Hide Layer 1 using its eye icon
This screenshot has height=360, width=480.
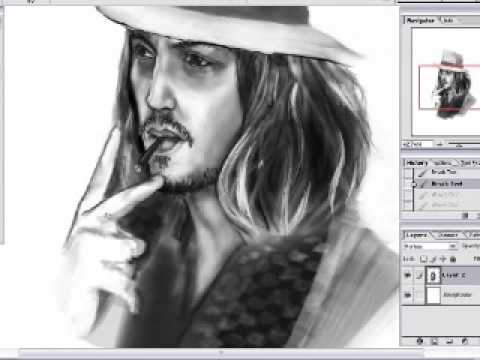(x=408, y=275)
